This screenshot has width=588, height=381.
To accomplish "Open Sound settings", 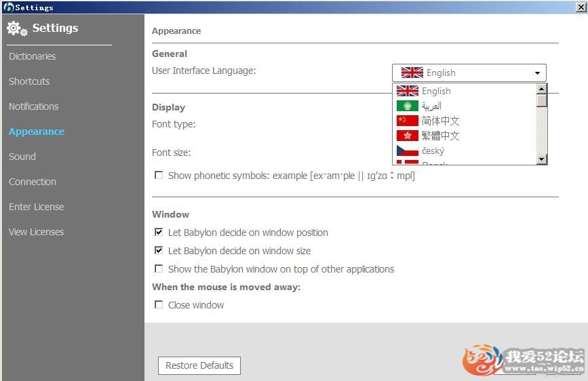I will point(22,157).
